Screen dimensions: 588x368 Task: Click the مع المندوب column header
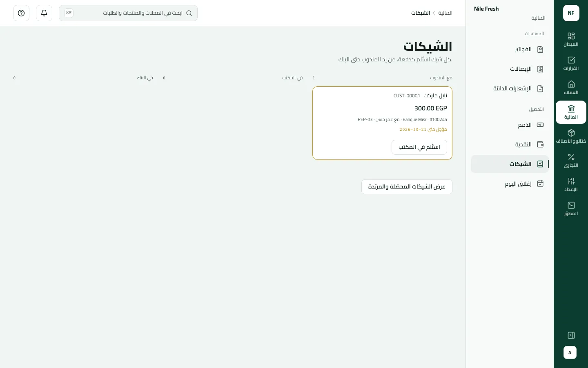[x=441, y=78]
